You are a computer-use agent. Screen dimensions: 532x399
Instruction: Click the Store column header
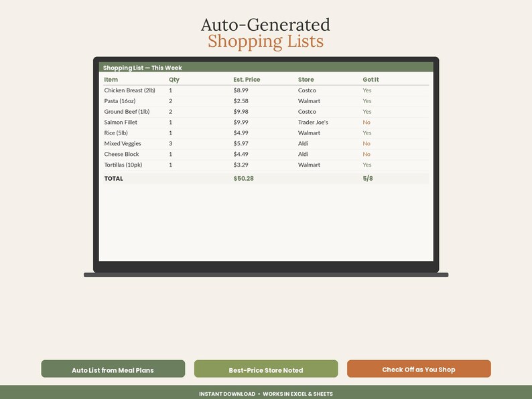tap(306, 80)
